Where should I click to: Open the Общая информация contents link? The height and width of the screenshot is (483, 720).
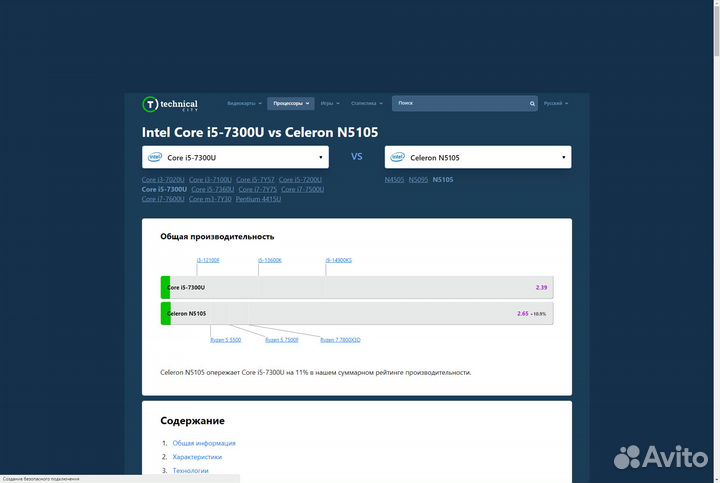[x=204, y=443]
